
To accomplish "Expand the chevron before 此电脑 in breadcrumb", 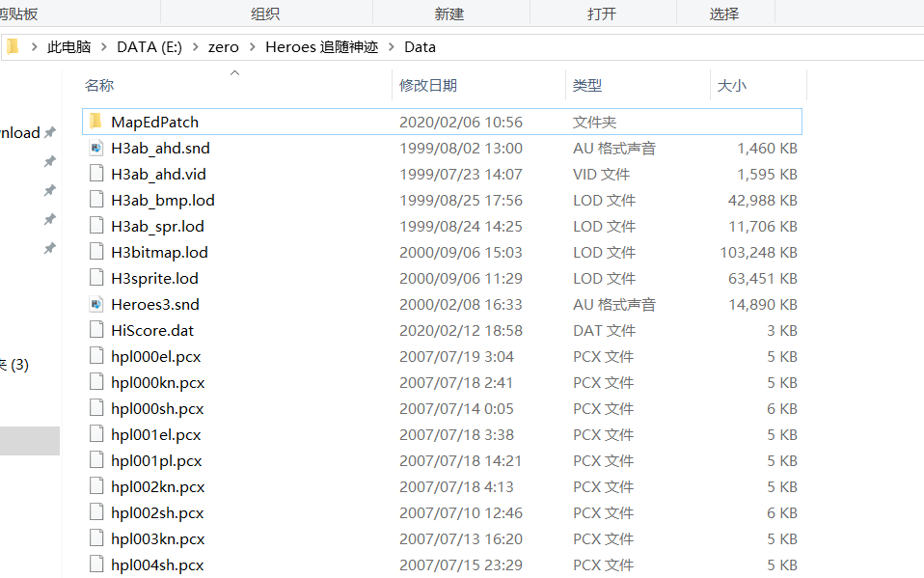I will [34, 47].
